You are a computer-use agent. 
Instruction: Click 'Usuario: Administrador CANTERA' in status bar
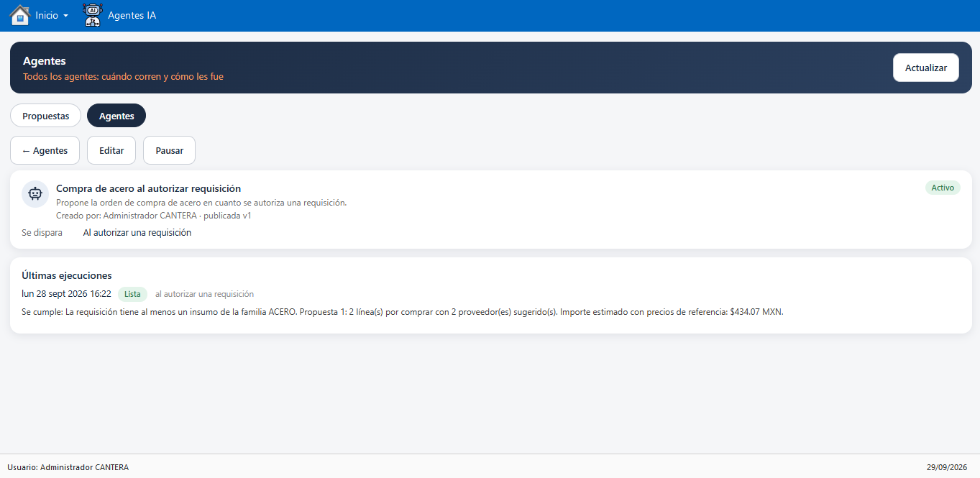(x=68, y=467)
